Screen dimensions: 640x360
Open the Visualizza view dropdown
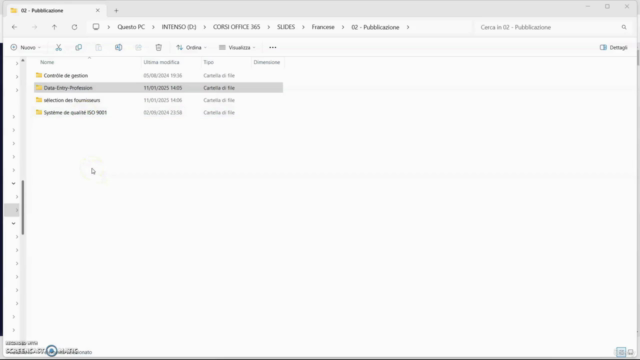(x=237, y=48)
